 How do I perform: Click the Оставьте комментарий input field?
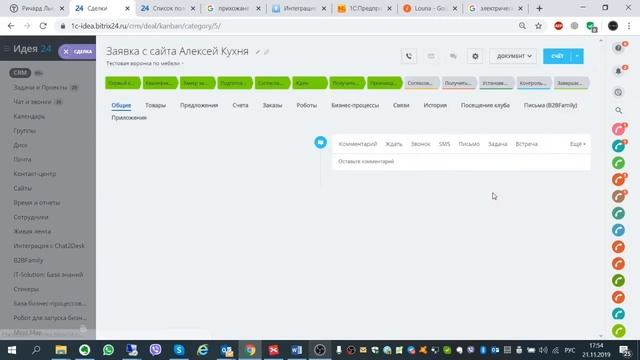coord(461,162)
